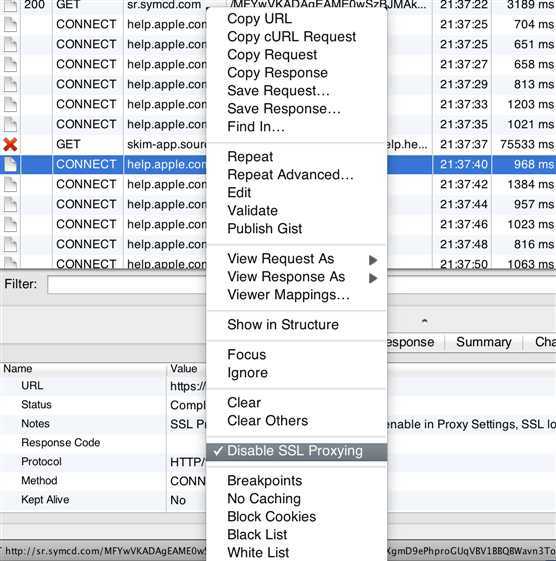Click document icon of the 21:37:29 row
The image size is (556, 561).
tap(10, 84)
